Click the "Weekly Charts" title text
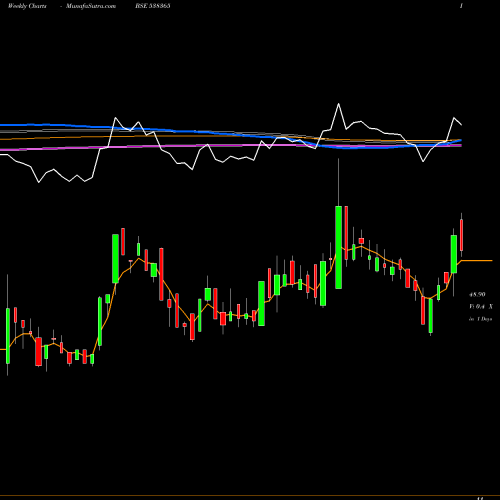This screenshot has height=500, width=500. (27, 6)
